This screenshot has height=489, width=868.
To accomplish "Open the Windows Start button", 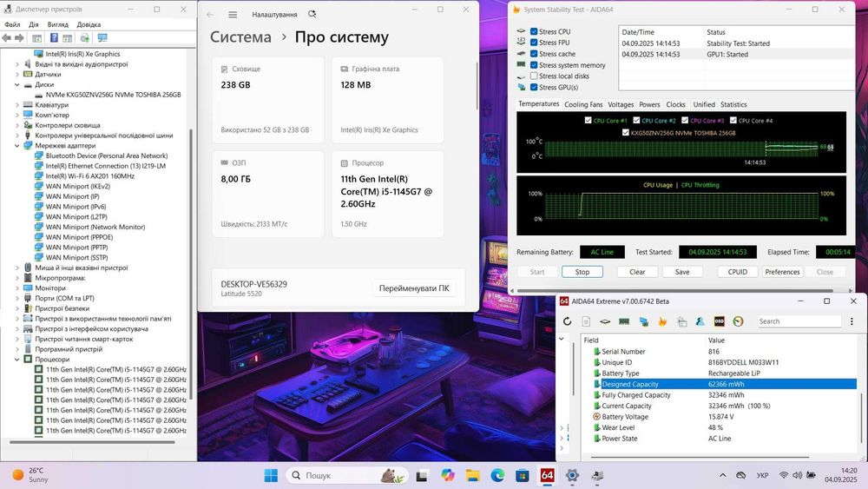I will coord(271,475).
